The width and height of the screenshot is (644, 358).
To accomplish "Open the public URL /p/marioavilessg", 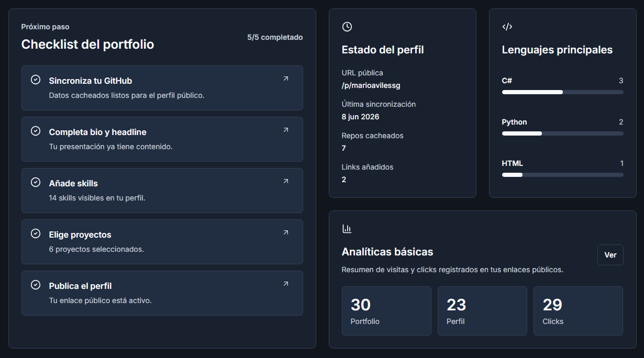I will 371,85.
